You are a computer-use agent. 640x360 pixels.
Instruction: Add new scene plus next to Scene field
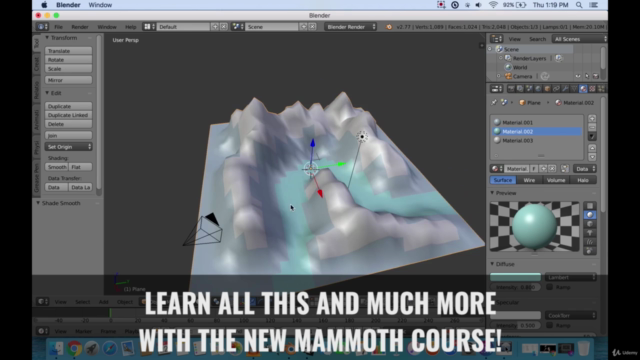pyautogui.click(x=304, y=27)
